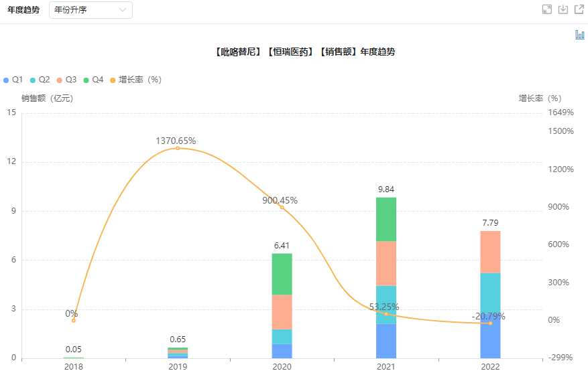Open chart in new window icon

click(x=579, y=9)
